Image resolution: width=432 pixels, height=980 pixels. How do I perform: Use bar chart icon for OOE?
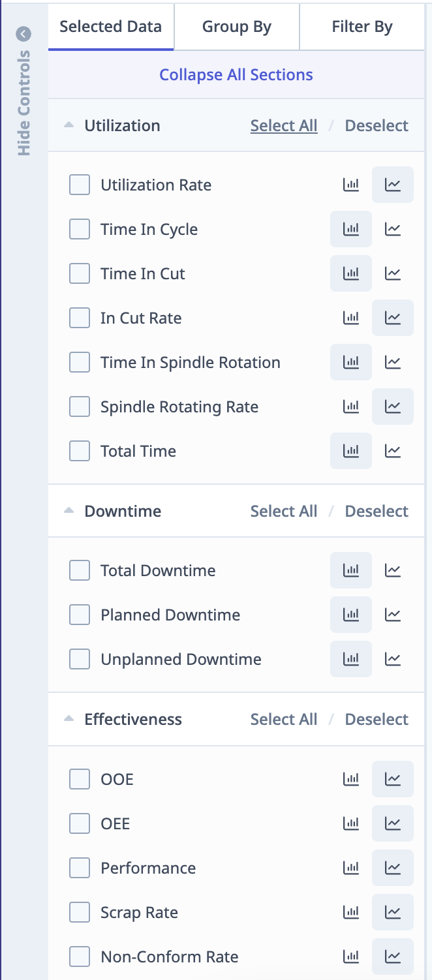[351, 779]
